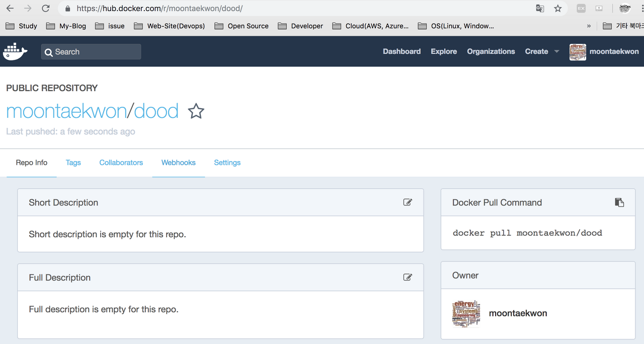The width and height of the screenshot is (644, 344).
Task: Reload the page with the refresh icon
Action: 46,8
